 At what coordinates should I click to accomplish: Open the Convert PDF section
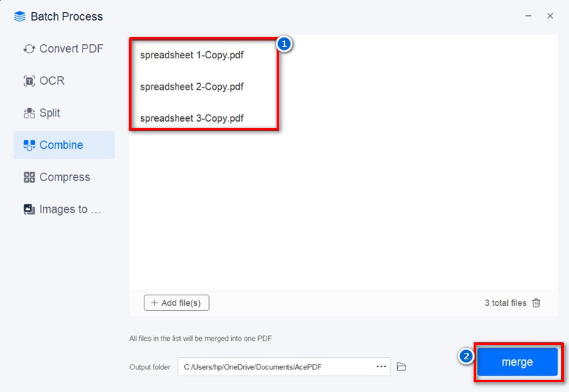pos(64,48)
